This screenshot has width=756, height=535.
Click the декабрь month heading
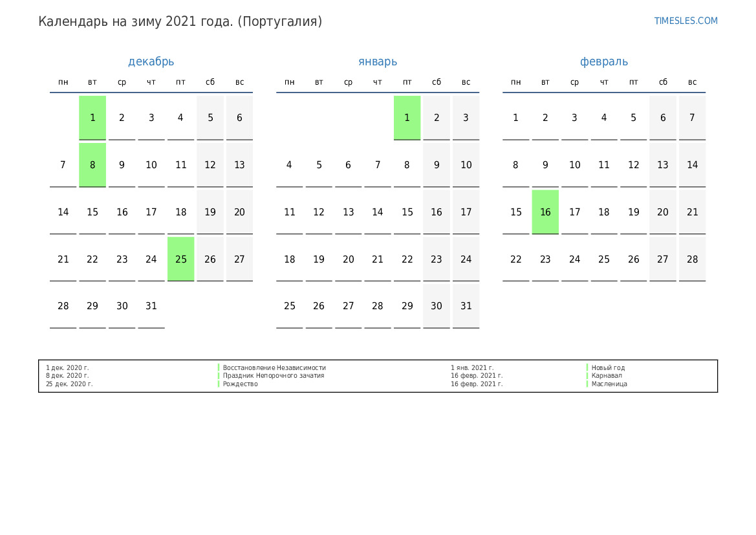click(151, 61)
